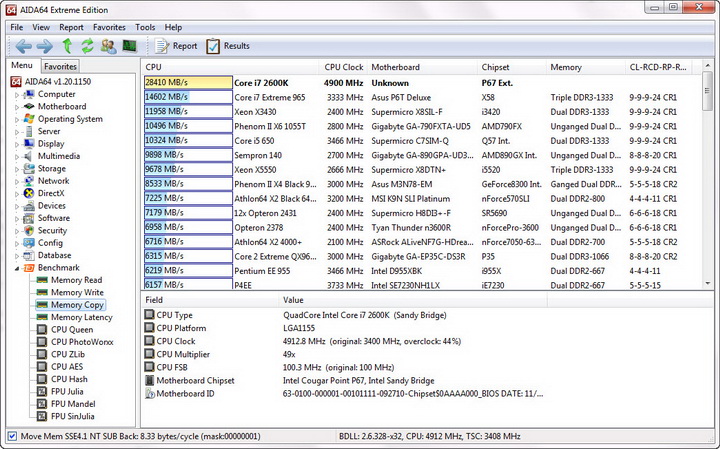
Task: Sort by CPU Clock column header
Action: (343, 67)
